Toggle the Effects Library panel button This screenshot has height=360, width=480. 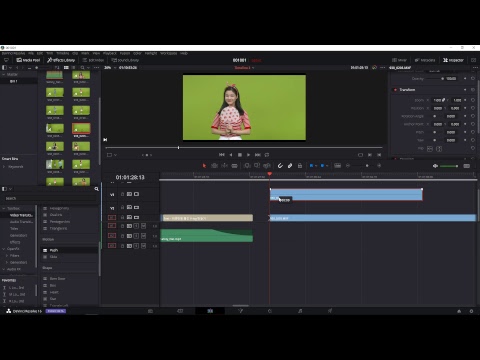pyautogui.click(x=61, y=60)
